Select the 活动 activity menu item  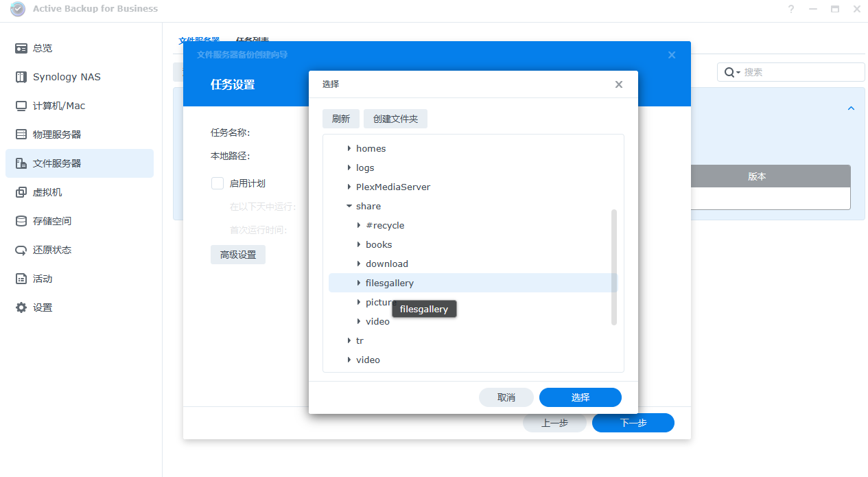tap(43, 279)
